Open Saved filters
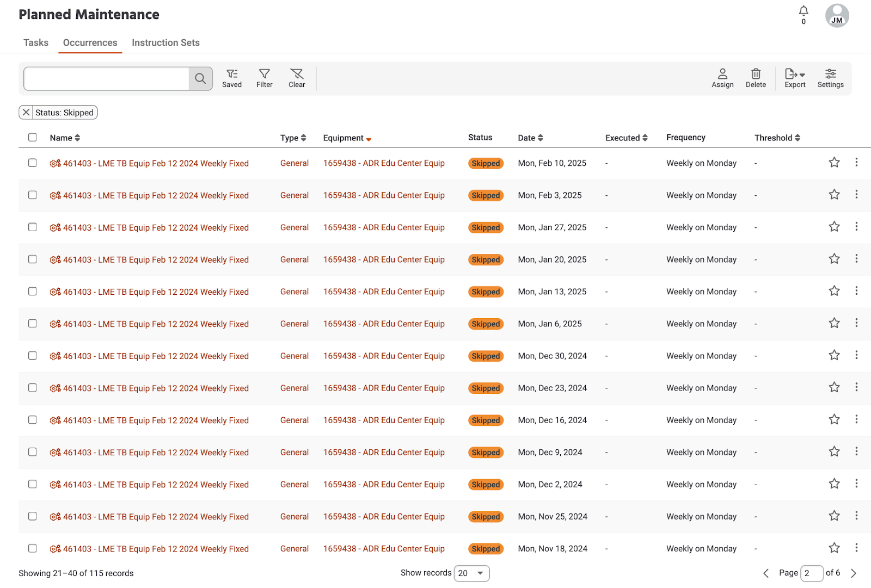Image resolution: width=871 pixels, height=588 pixels. pyautogui.click(x=232, y=78)
